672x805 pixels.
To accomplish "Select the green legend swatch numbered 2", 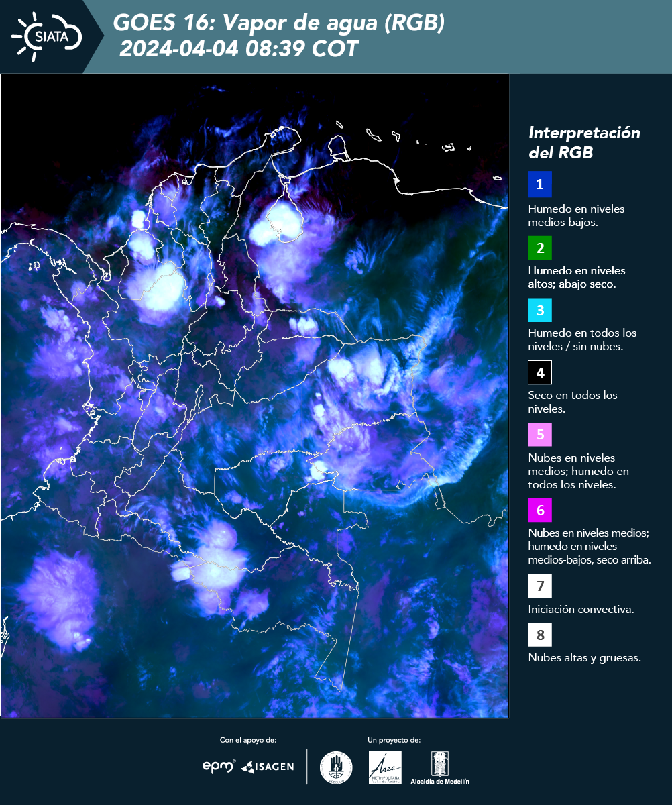I will [540, 247].
